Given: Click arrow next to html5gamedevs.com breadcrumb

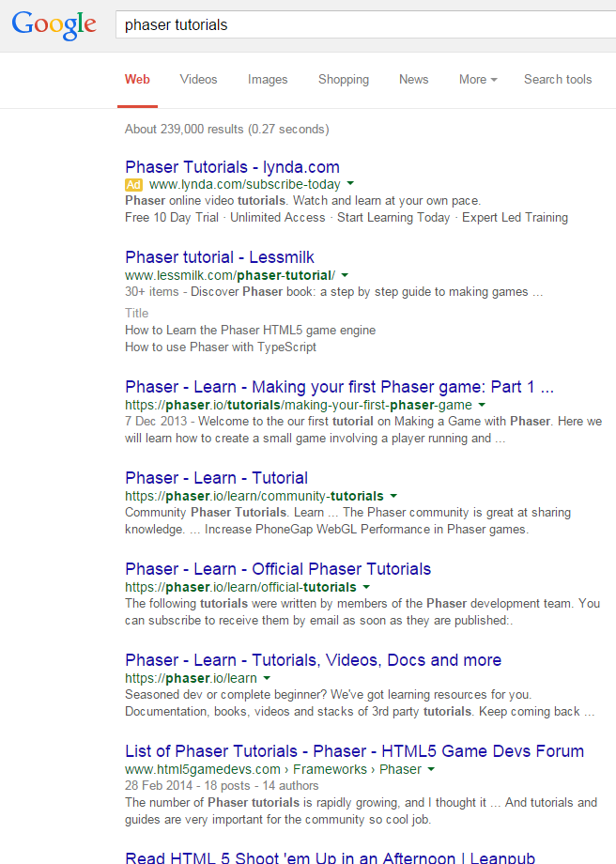Looking at the screenshot, I should coord(431,770).
